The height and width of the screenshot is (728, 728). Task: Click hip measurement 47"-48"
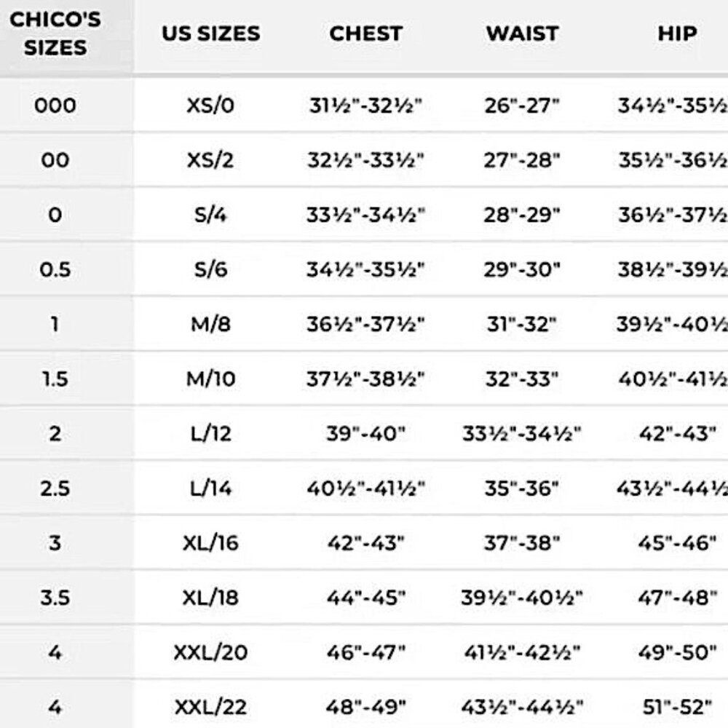[x=677, y=598]
